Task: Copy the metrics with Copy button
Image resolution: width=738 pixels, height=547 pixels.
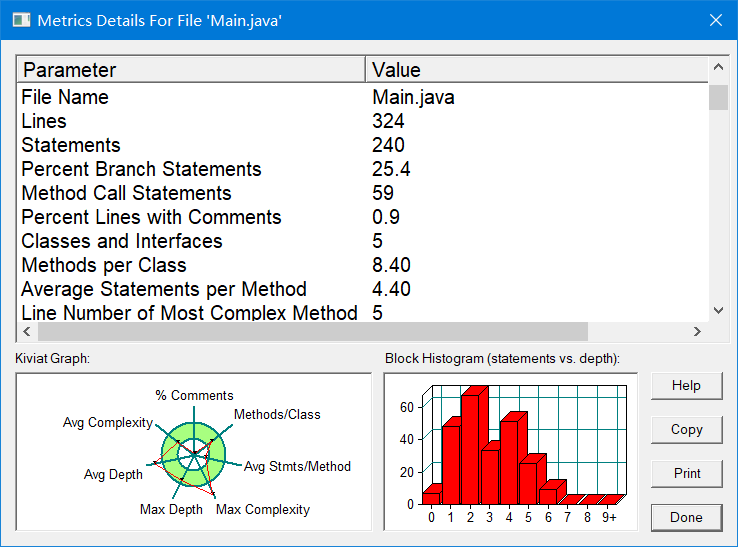Action: click(x=686, y=429)
